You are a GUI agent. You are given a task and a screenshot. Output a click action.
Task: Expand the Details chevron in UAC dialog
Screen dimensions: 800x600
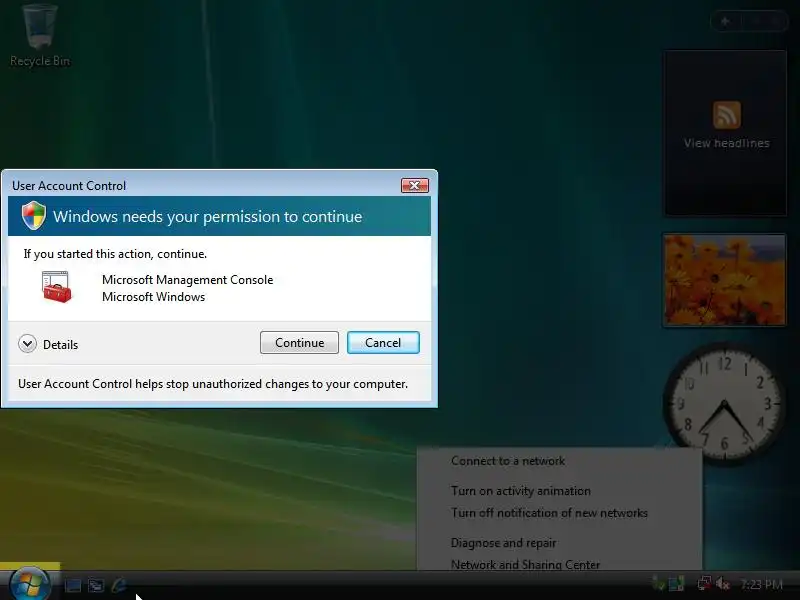pos(28,344)
